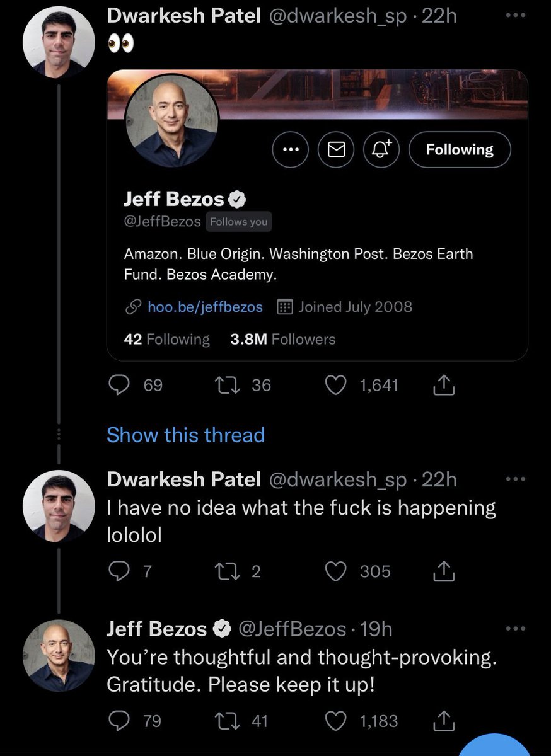The width and height of the screenshot is (551, 756).
Task: Open 42 Following list
Action: coord(167,339)
